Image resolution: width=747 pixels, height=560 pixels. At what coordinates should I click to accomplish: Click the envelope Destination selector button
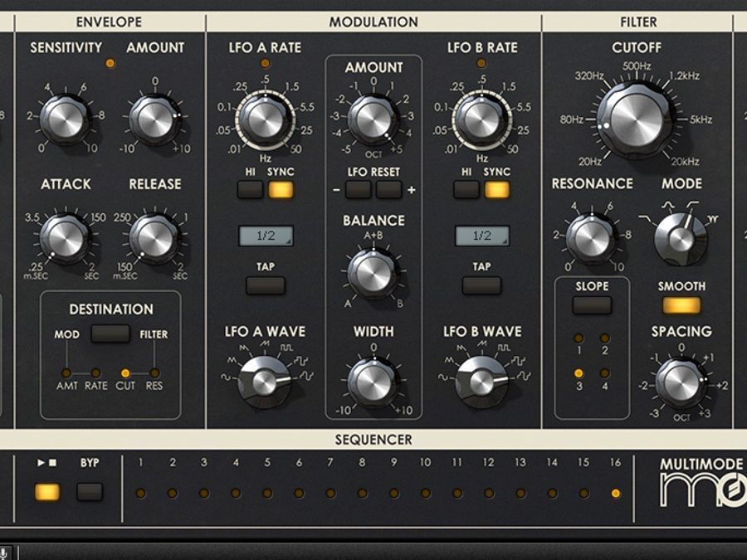pos(110,334)
